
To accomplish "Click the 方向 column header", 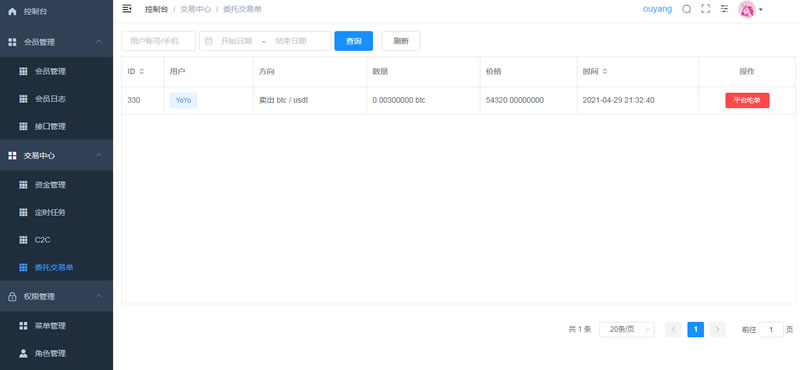I will pyautogui.click(x=266, y=71).
